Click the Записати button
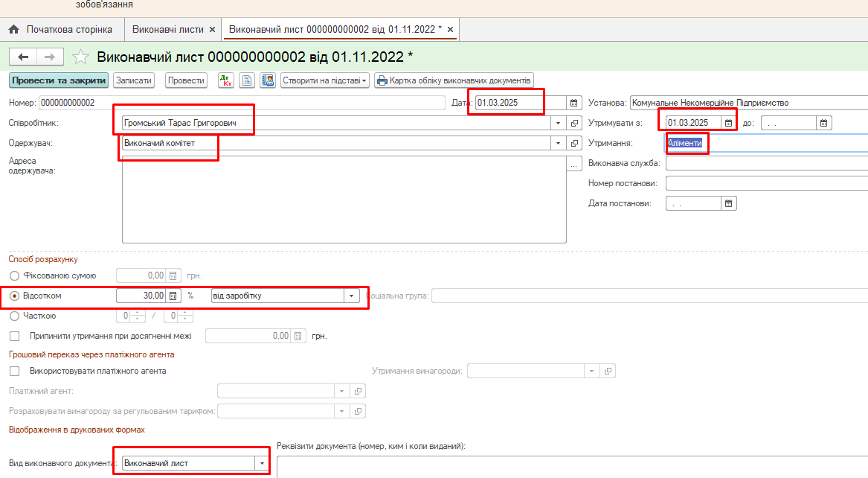This screenshot has width=868, height=478. [x=134, y=80]
